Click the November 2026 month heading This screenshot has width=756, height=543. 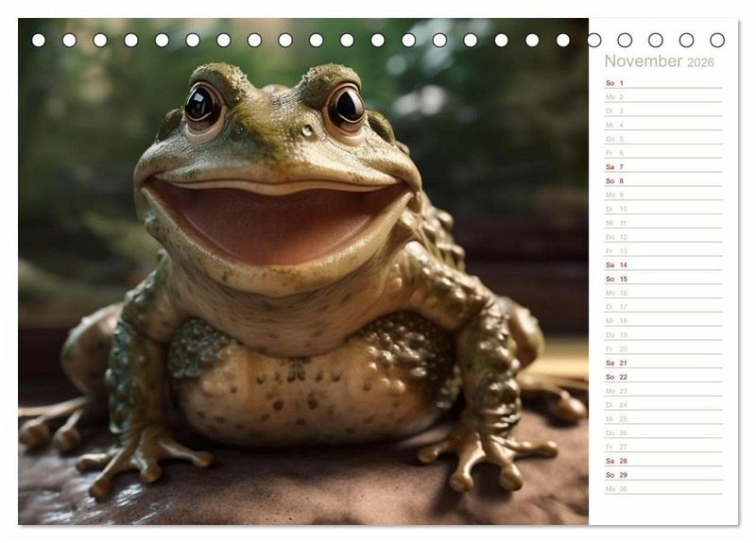point(659,61)
